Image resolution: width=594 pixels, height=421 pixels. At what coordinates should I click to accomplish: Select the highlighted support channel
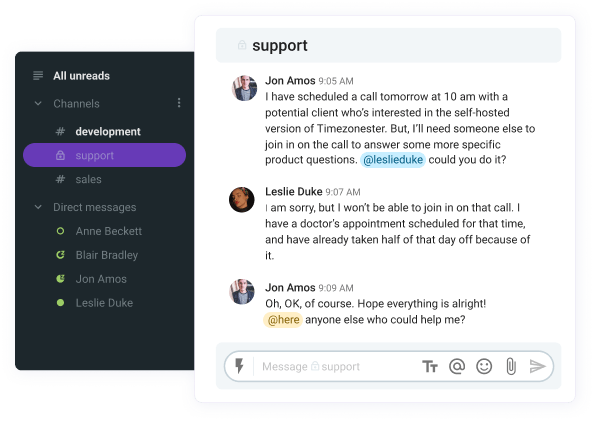coord(104,155)
